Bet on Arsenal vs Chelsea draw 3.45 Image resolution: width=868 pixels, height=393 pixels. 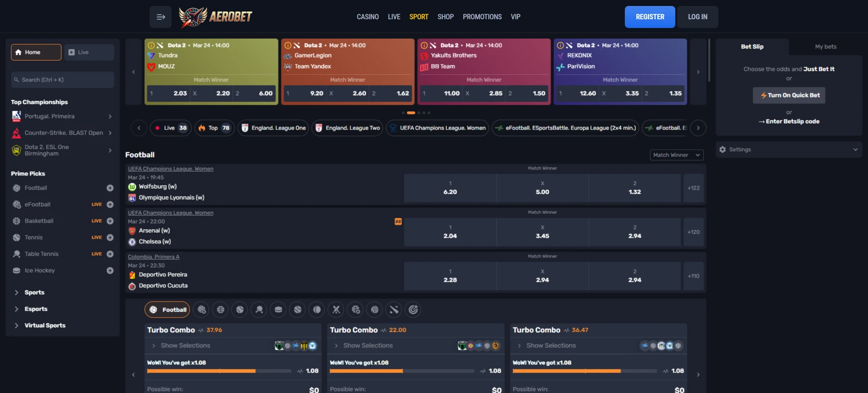coord(542,232)
